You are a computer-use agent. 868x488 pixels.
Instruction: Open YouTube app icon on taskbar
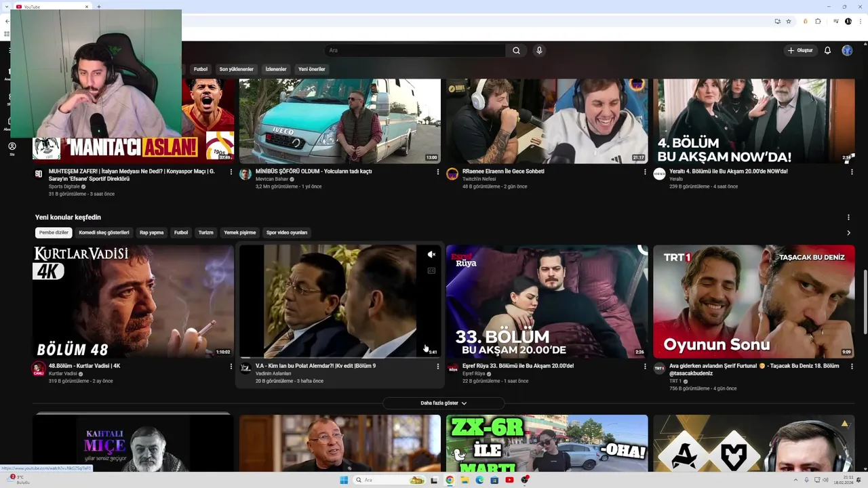(x=509, y=480)
